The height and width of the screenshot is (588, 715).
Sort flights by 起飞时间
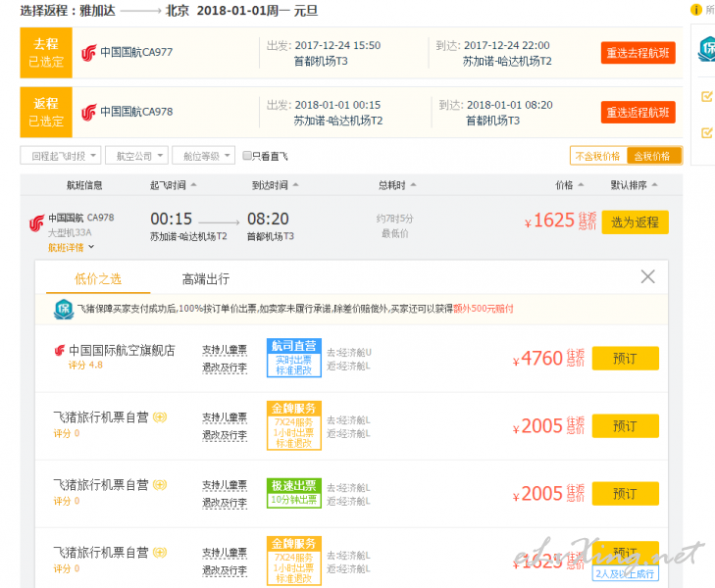173,185
